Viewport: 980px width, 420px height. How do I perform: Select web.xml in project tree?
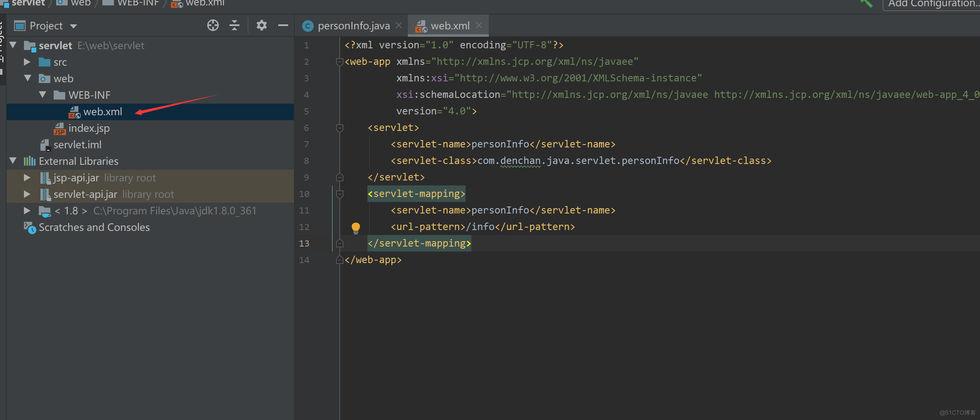tap(150, 112)
